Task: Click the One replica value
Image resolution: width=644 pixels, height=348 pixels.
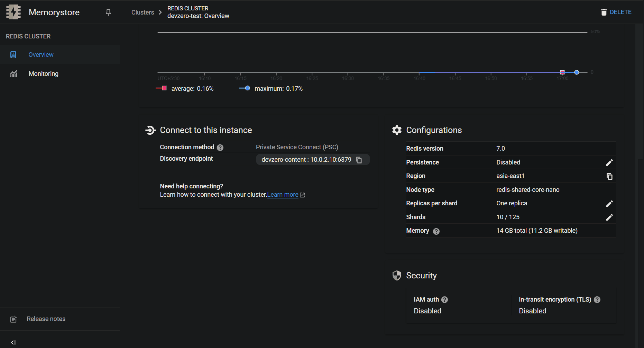Action: tap(512, 203)
